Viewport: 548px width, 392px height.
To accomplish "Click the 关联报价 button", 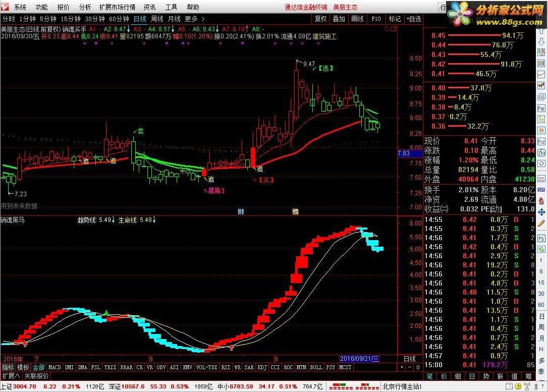I will [37, 376].
